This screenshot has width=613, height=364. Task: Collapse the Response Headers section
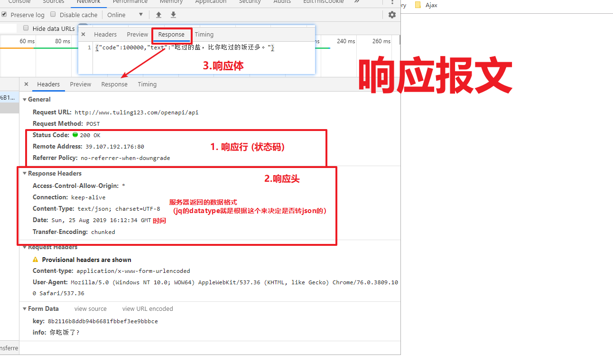tap(25, 173)
